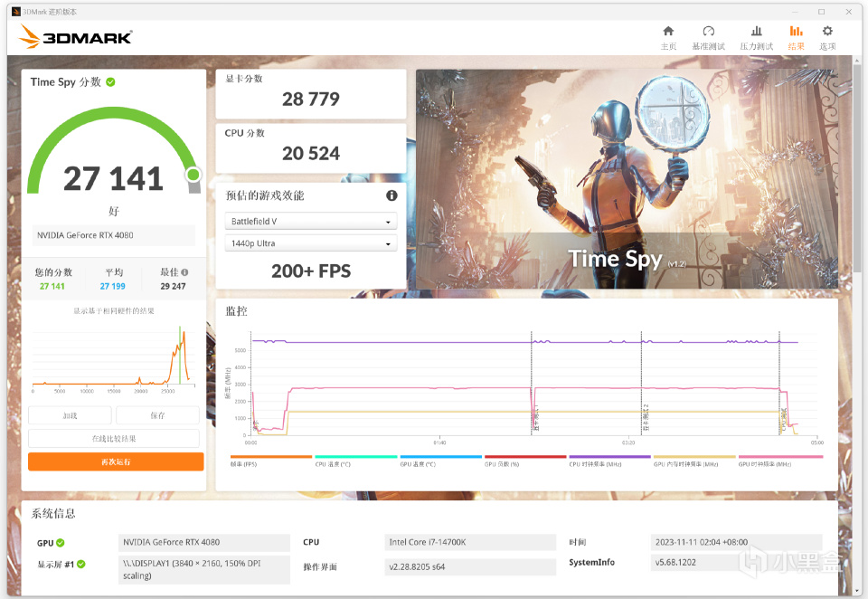Viewport: 868px width, 599px height.
Task: Click the best score 29 247
Action: tap(173, 287)
